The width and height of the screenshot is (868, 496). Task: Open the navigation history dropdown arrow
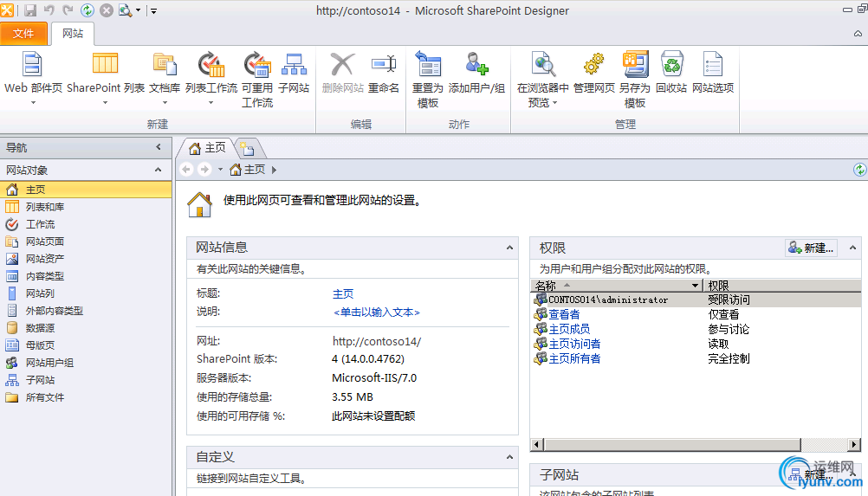(220, 169)
